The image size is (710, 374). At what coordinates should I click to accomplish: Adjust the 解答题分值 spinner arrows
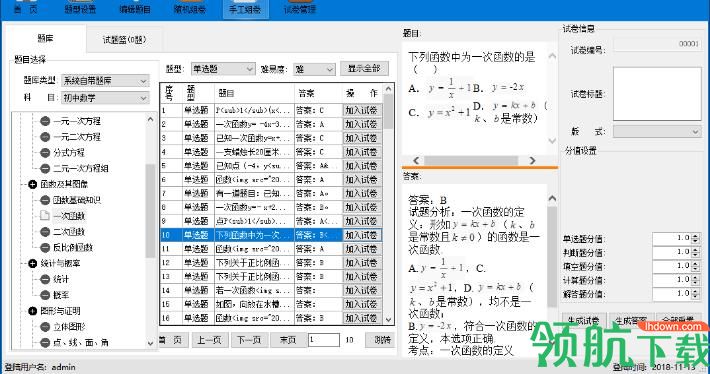pyautogui.click(x=696, y=294)
